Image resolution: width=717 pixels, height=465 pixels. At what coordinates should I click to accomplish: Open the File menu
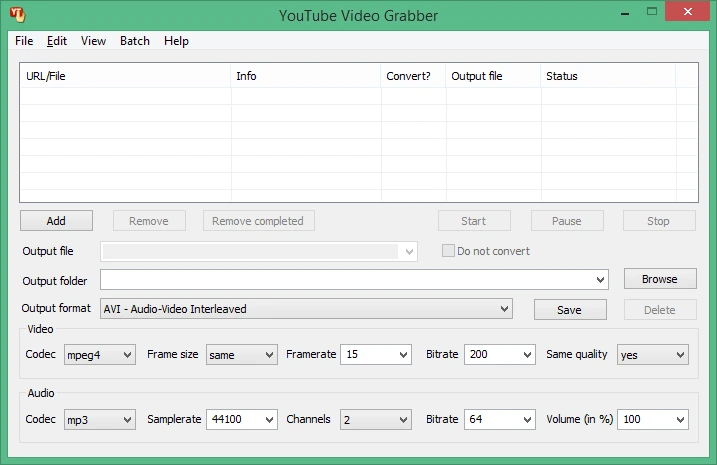click(x=24, y=41)
